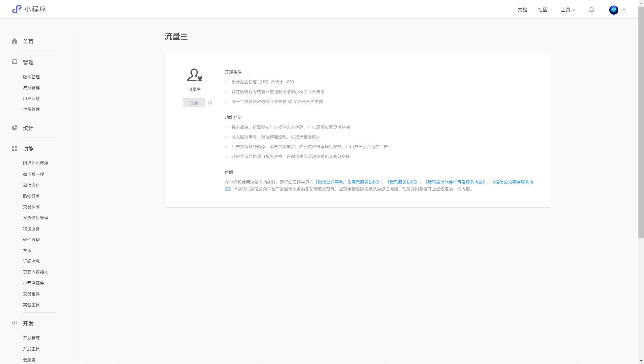Click the pie chart icon beside 统计
The width and height of the screenshot is (644, 364).
pos(15,128)
